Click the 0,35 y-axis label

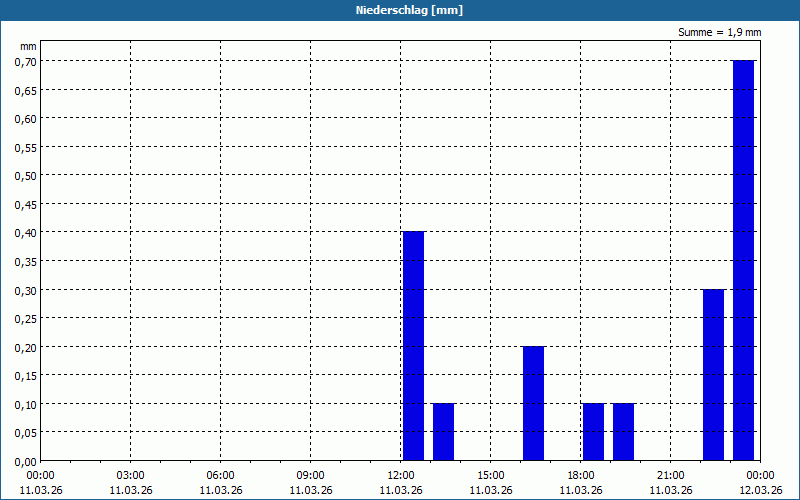pyautogui.click(x=26, y=262)
